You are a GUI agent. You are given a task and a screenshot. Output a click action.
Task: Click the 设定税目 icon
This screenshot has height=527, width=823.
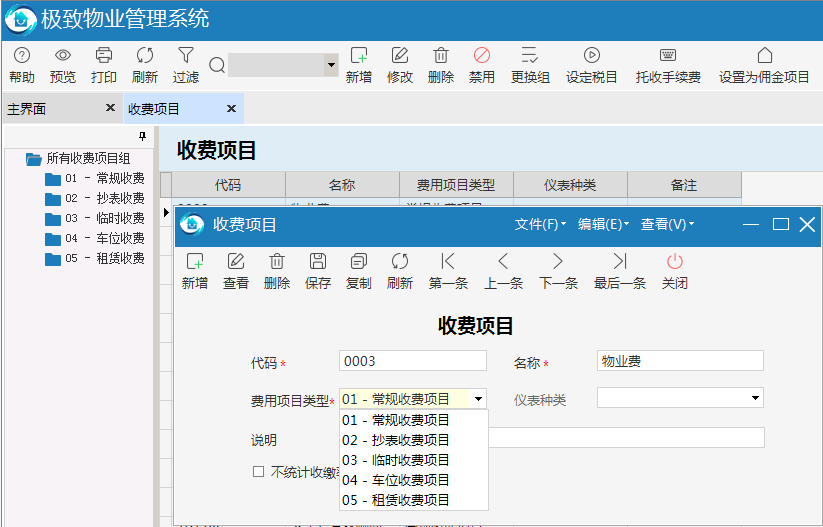[592, 55]
